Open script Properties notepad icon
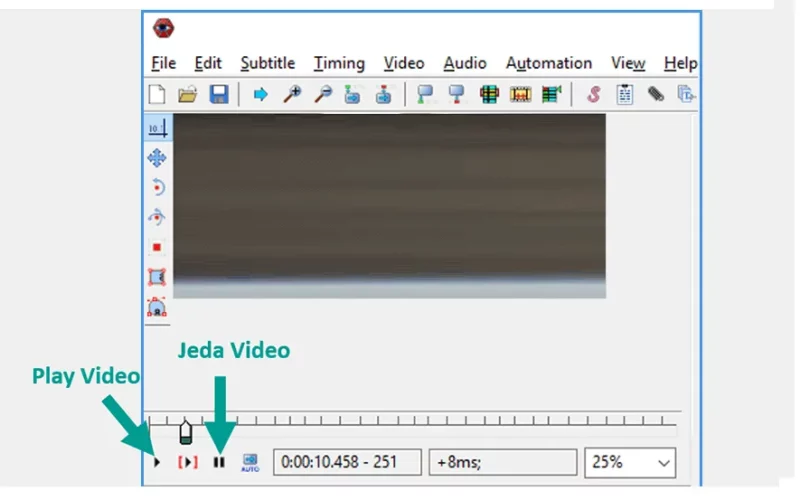 624,94
